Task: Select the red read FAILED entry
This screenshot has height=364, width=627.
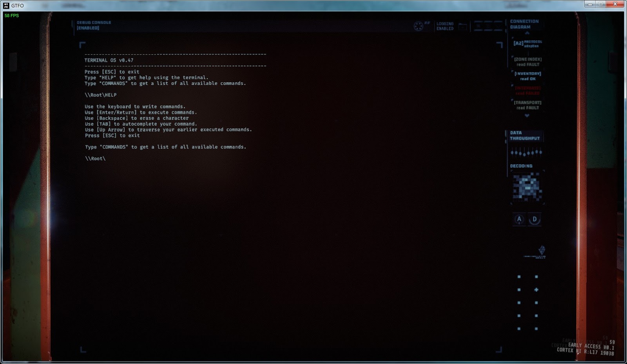Action: click(x=527, y=91)
